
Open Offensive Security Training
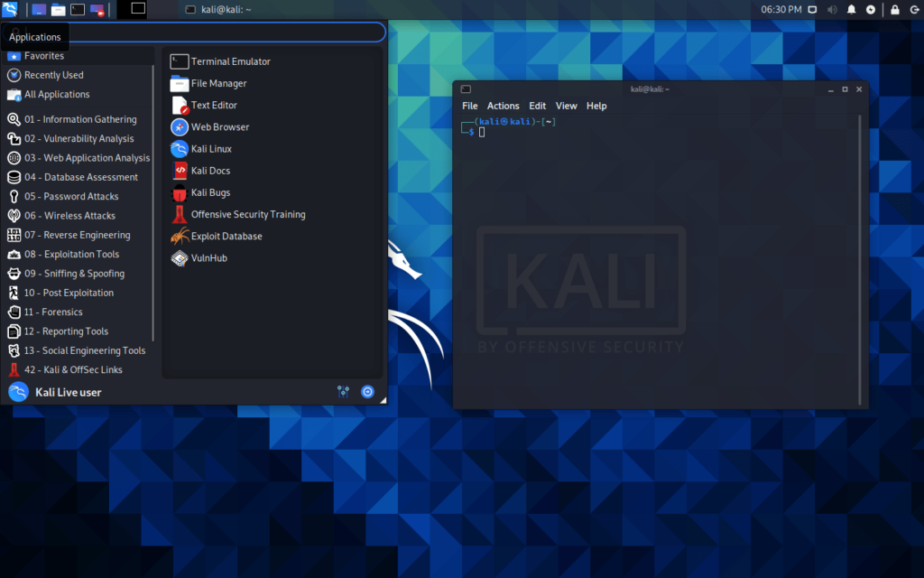coord(247,214)
